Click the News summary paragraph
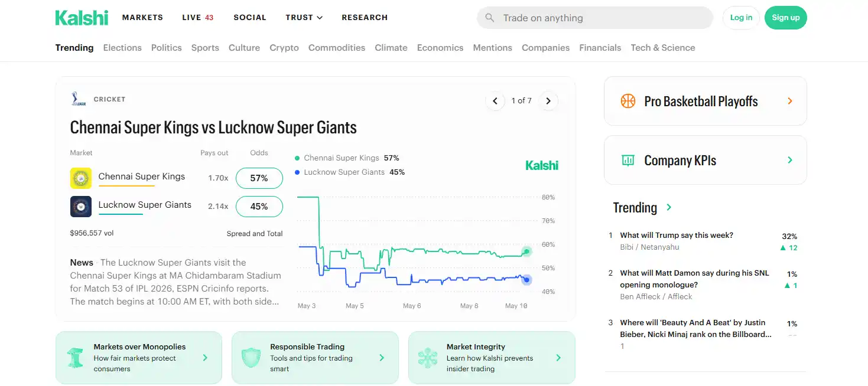The width and height of the screenshot is (868, 386). [x=175, y=282]
